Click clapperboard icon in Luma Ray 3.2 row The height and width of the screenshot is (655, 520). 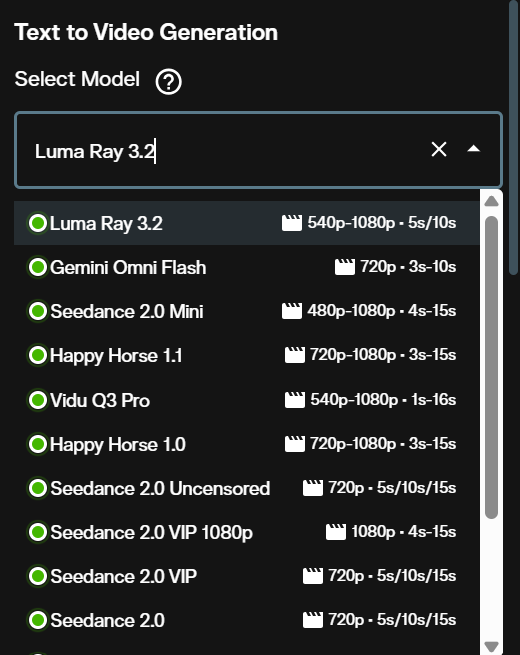pos(292,223)
